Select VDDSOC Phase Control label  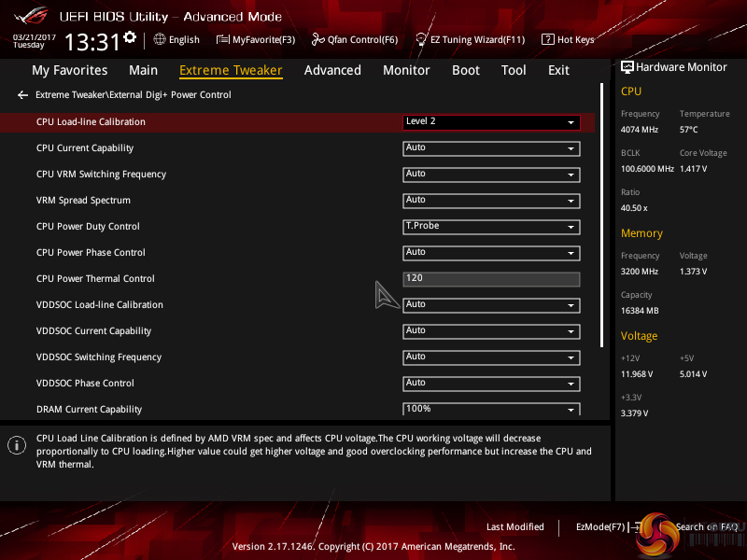click(x=85, y=384)
